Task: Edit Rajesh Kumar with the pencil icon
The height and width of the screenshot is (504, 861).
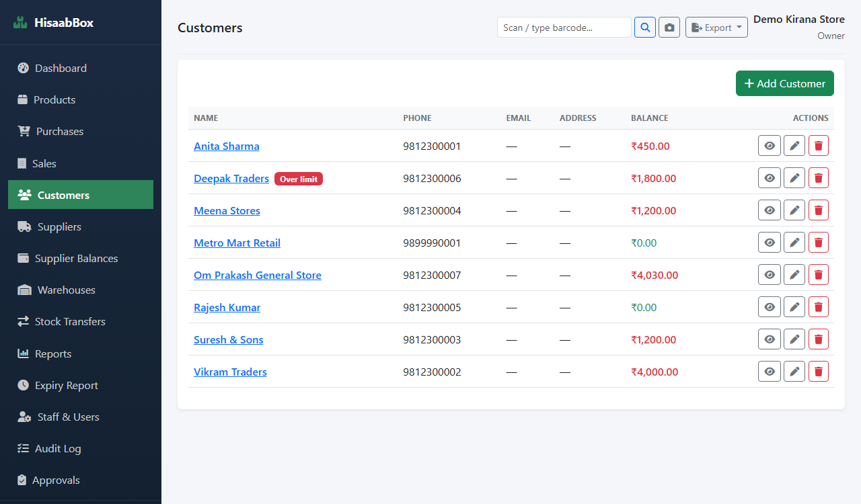Action: (x=794, y=307)
